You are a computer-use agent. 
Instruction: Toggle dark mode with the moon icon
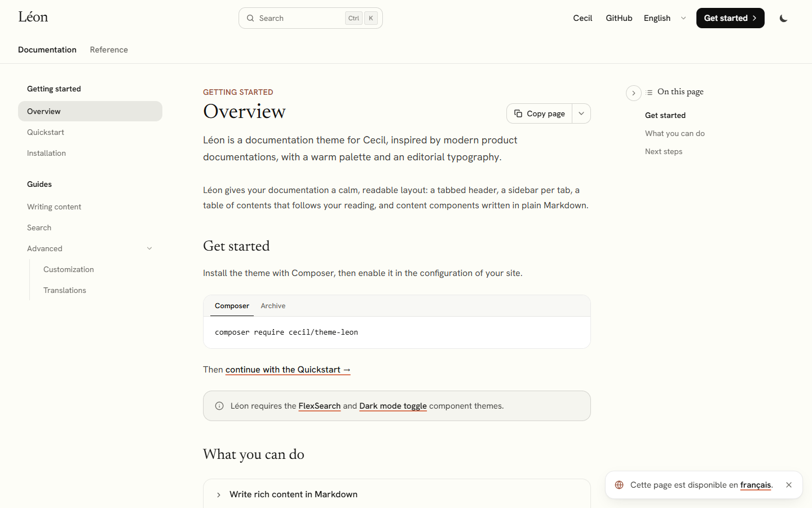coord(783,18)
